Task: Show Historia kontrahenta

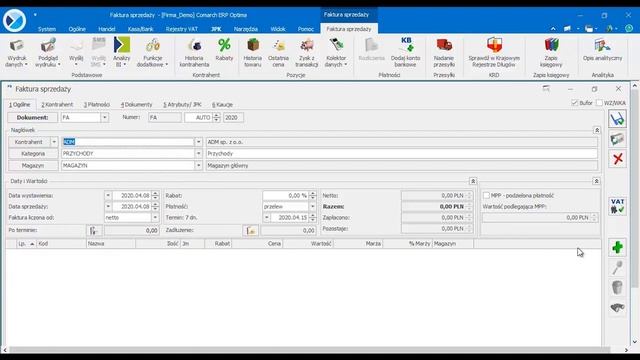Action: (x=194, y=53)
